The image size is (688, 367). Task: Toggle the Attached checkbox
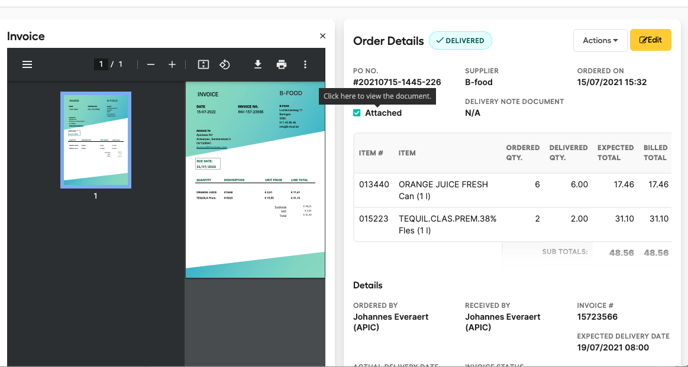(x=357, y=113)
